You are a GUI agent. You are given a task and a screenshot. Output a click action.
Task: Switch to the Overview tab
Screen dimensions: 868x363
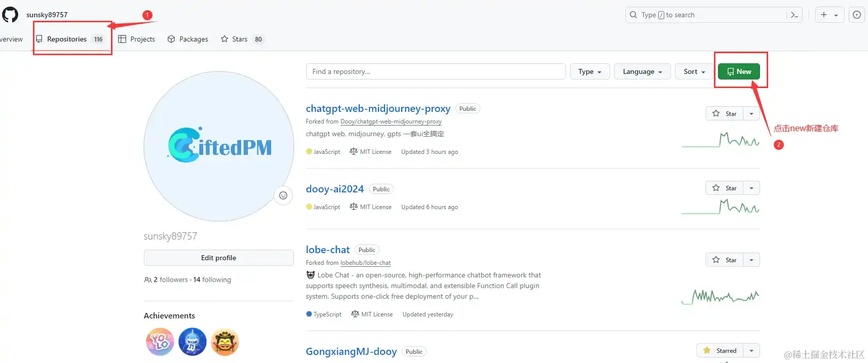(11, 39)
